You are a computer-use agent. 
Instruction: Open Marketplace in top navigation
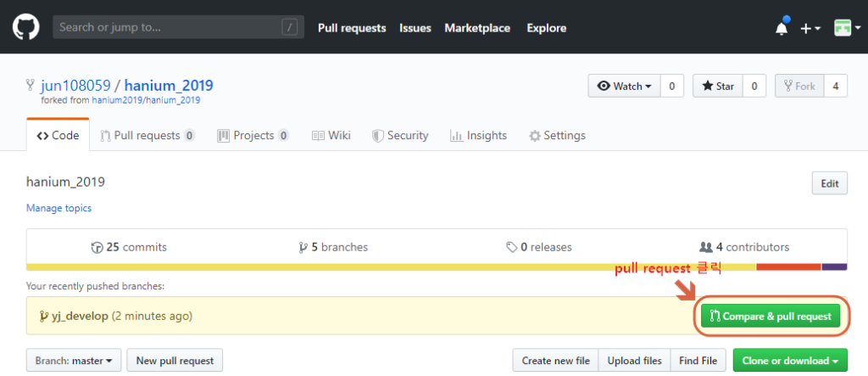point(477,28)
